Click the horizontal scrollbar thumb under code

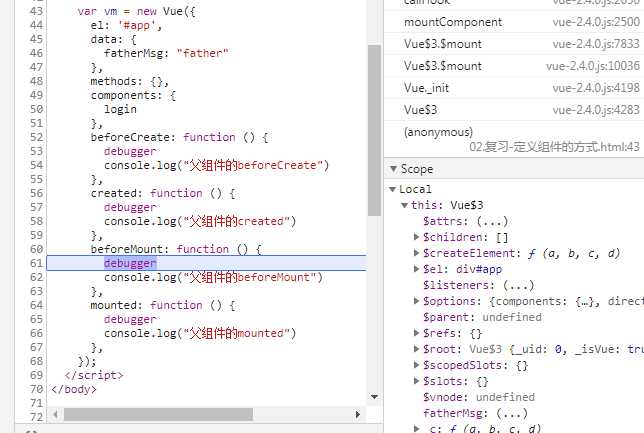coord(158,415)
